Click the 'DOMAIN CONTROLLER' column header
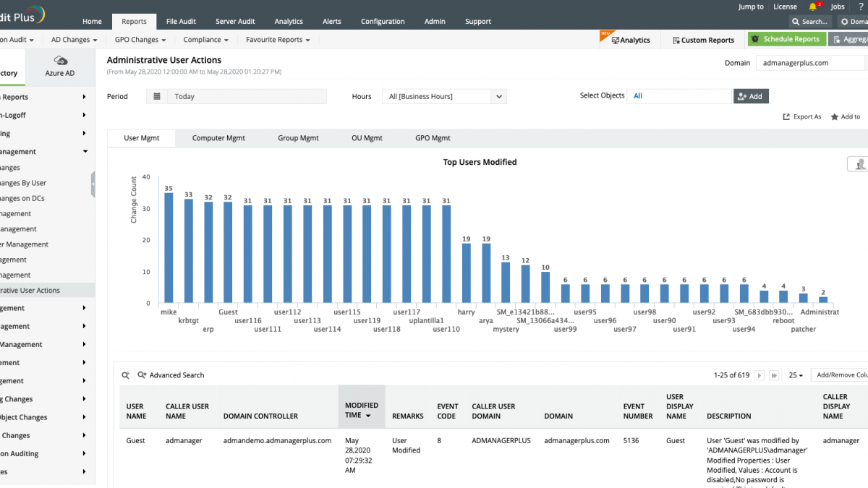The width and height of the screenshot is (868, 488). coord(260,416)
